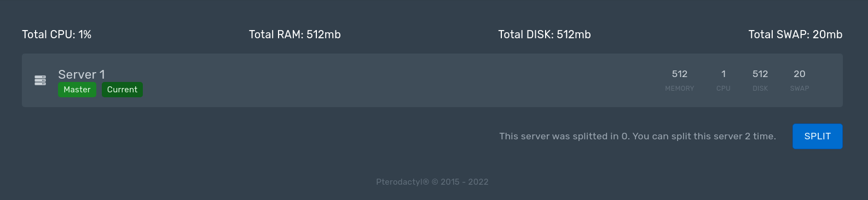Select the green Master badge

[77, 90]
